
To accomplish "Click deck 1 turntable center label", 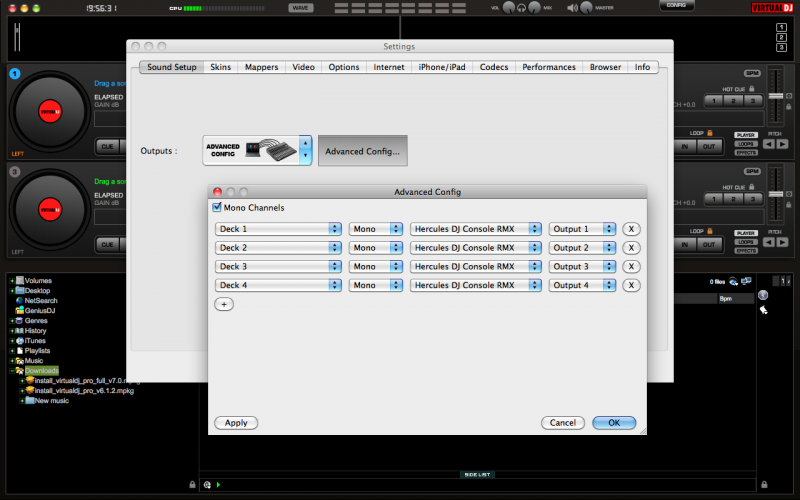I will [50, 112].
